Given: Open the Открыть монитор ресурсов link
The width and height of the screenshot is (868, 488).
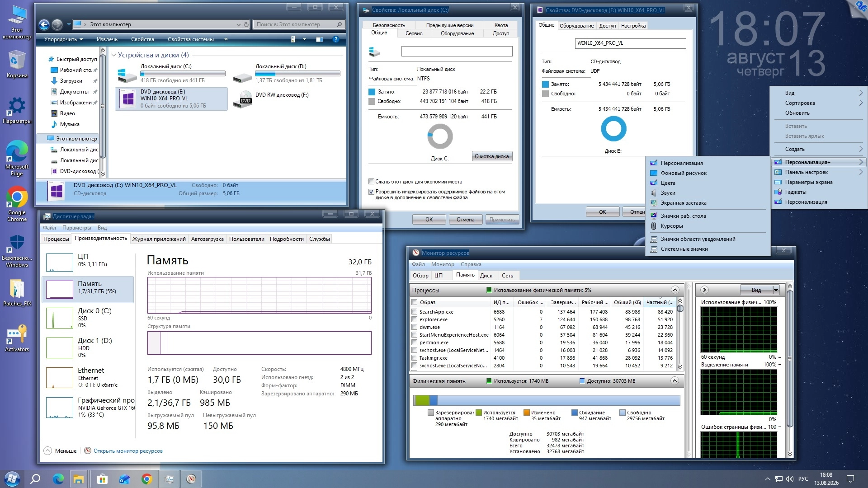Looking at the screenshot, I should point(128,451).
